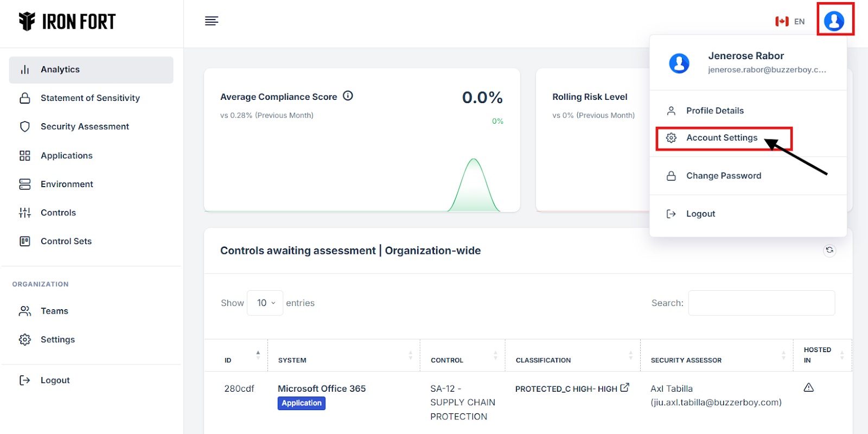Click the warning triangle in Hosted In column
Image resolution: width=868 pixels, height=434 pixels.
[x=808, y=387]
